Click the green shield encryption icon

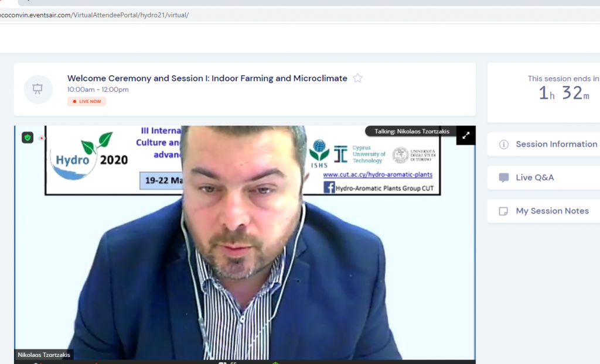pos(28,138)
